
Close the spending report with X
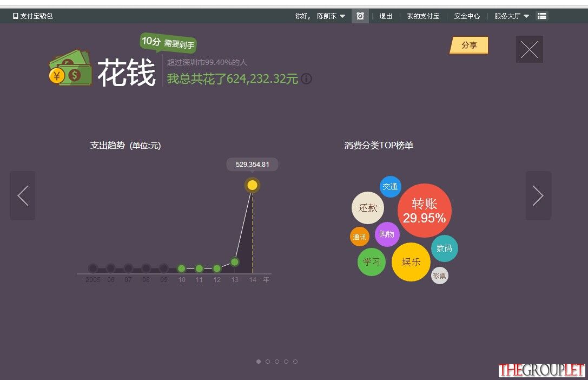pyautogui.click(x=530, y=49)
